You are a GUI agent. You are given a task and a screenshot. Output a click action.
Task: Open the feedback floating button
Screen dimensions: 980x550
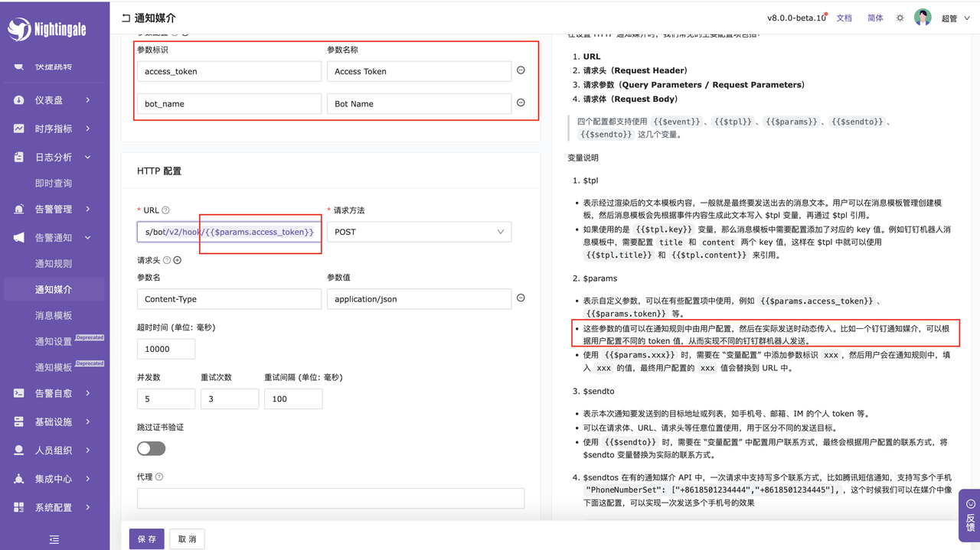(969, 516)
